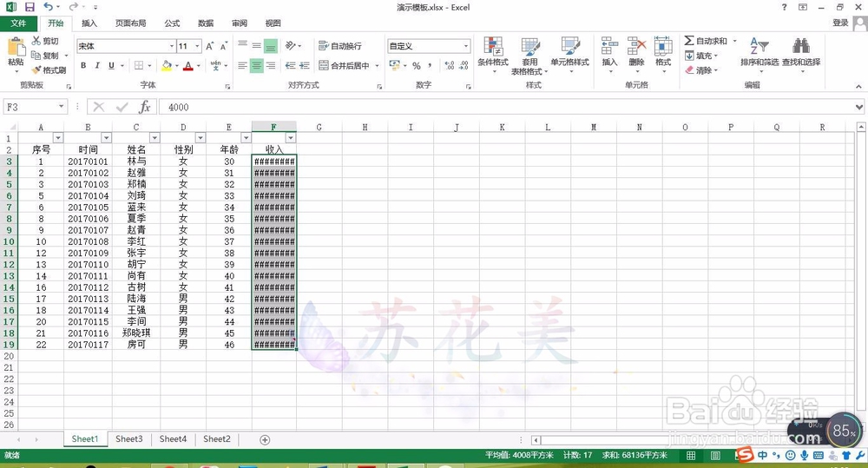Select column F header

[x=274, y=127]
